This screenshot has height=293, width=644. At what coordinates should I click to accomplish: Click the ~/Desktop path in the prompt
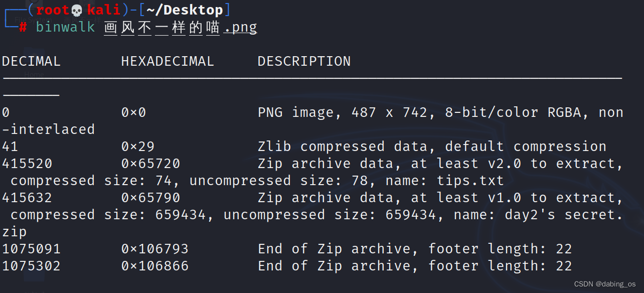pos(185,10)
